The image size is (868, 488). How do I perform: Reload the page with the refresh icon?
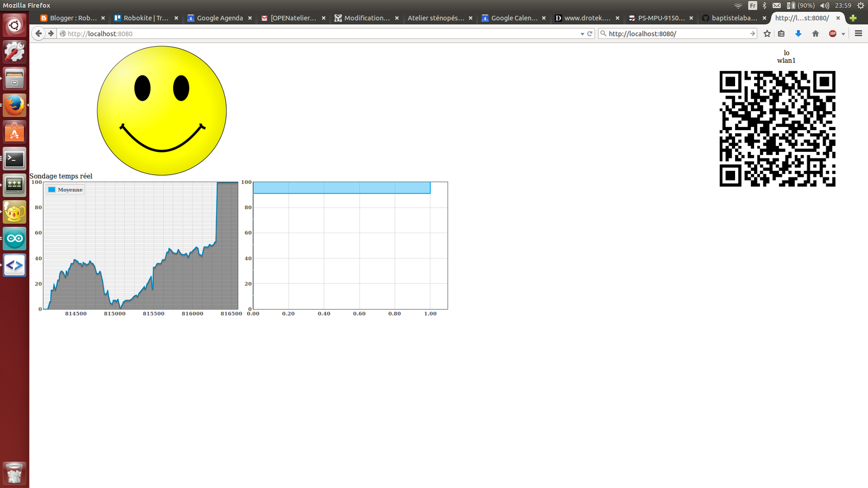pos(590,34)
